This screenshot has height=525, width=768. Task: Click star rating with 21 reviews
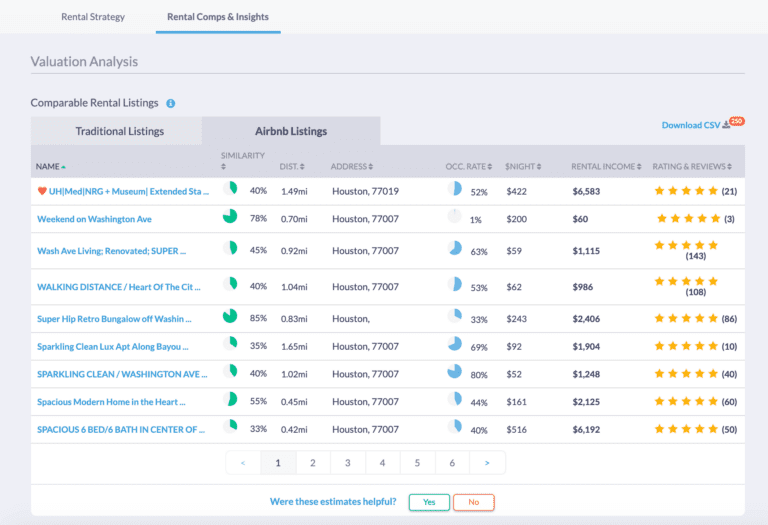coord(685,191)
